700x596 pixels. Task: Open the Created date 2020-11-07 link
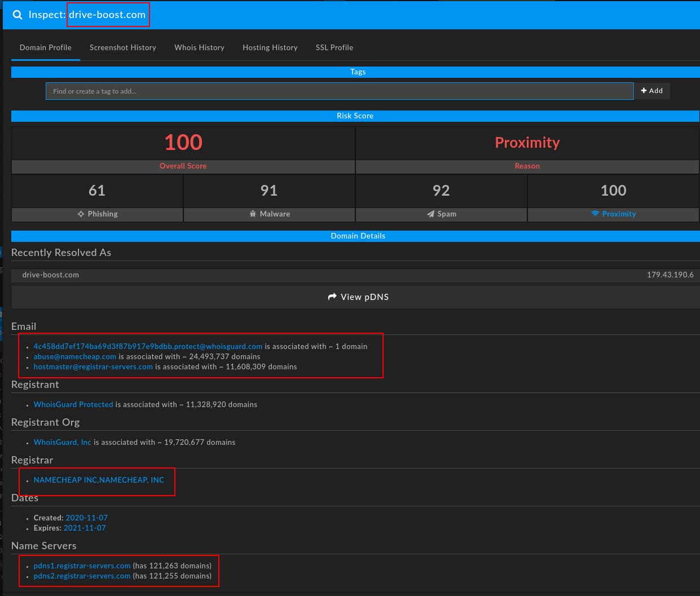point(86,518)
